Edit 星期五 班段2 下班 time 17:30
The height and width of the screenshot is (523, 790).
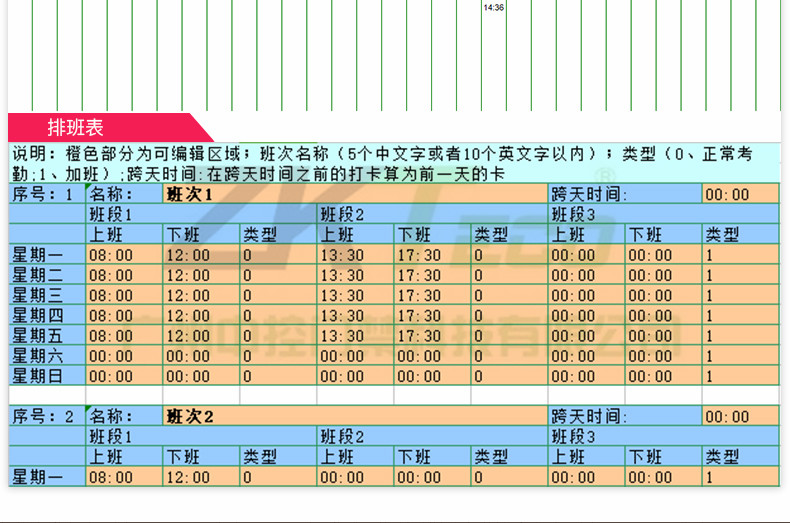[x=419, y=336]
